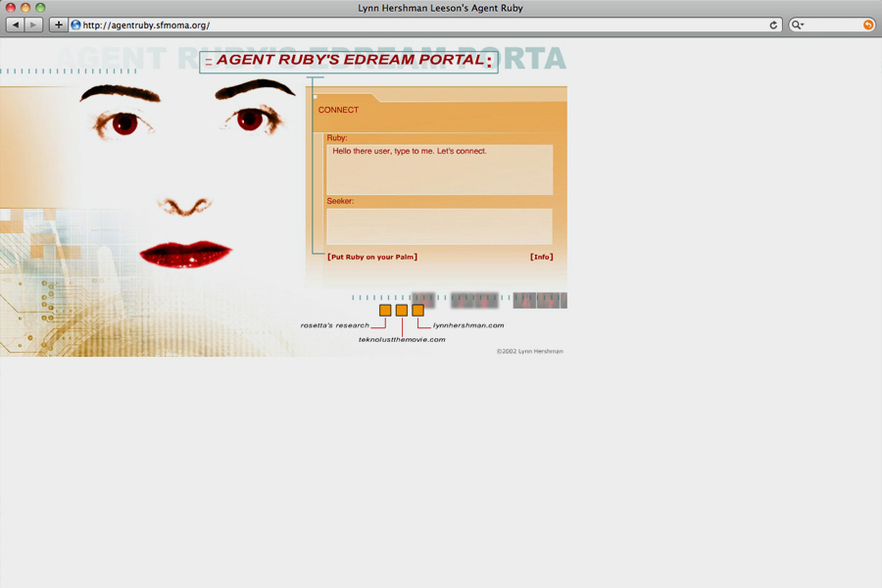Open the search magnifier dropdown menu
This screenshot has height=588, width=882.
798,24
